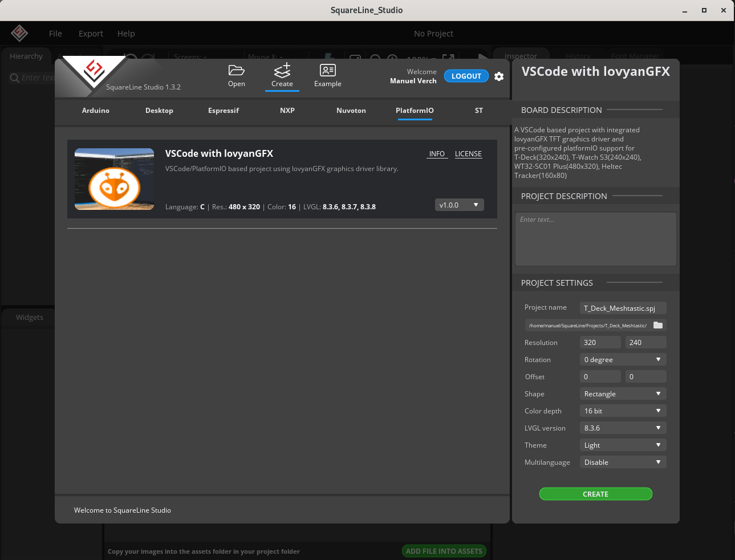The image size is (735, 560).
Task: Click the Welcome to SquareLine Studio status text
Action: click(123, 510)
